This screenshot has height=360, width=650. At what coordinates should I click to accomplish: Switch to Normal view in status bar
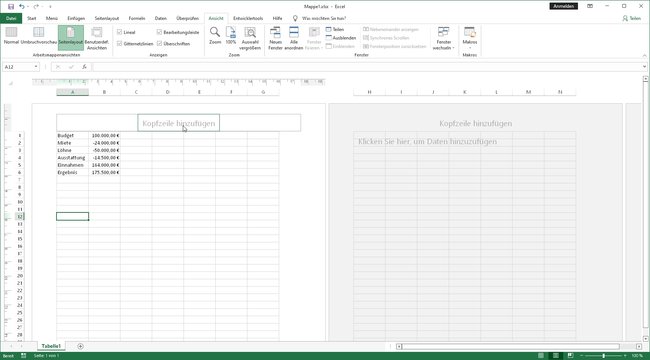541,355
